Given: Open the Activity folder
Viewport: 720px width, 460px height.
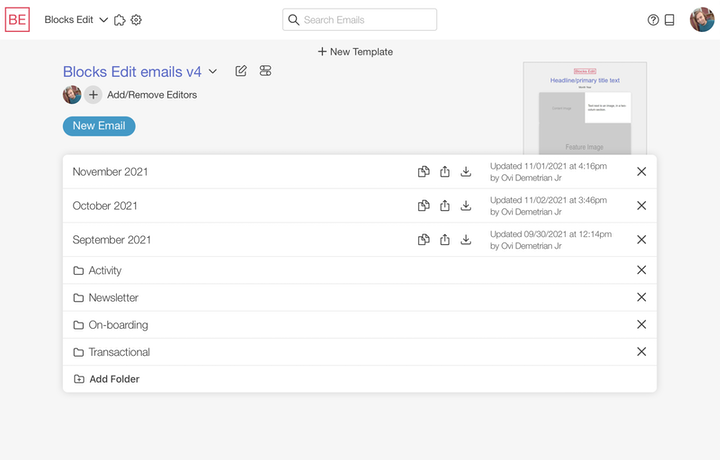Looking at the screenshot, I should tap(97, 270).
